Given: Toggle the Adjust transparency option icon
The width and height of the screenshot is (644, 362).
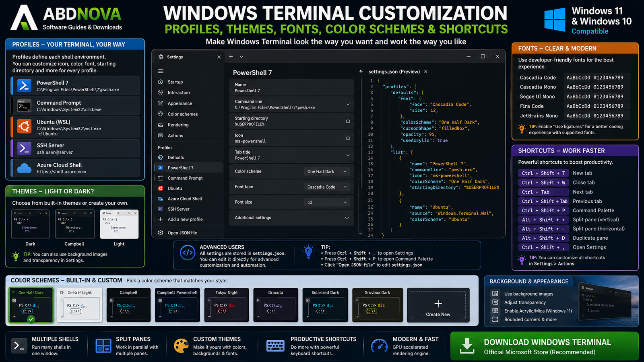Looking at the screenshot, I should [495, 302].
